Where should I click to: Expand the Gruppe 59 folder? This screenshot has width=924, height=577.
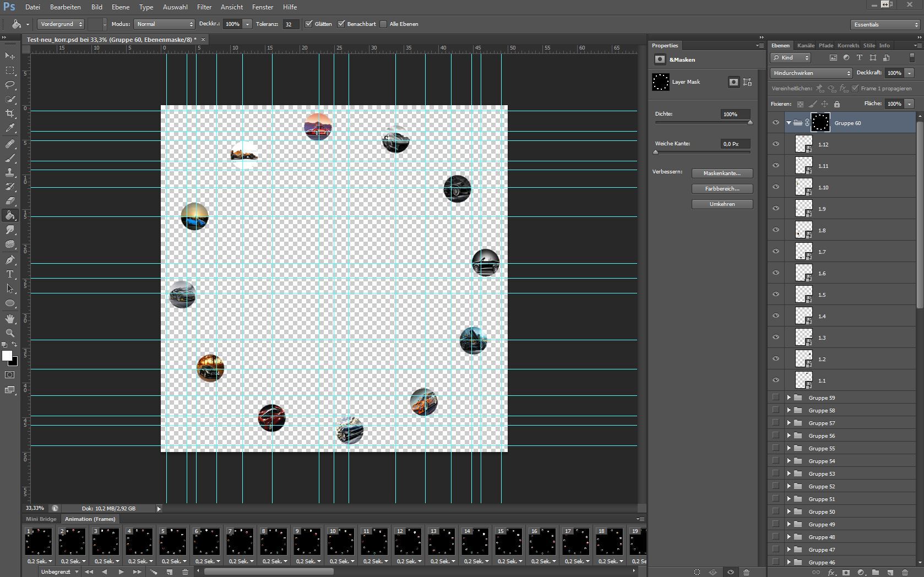pyautogui.click(x=789, y=397)
